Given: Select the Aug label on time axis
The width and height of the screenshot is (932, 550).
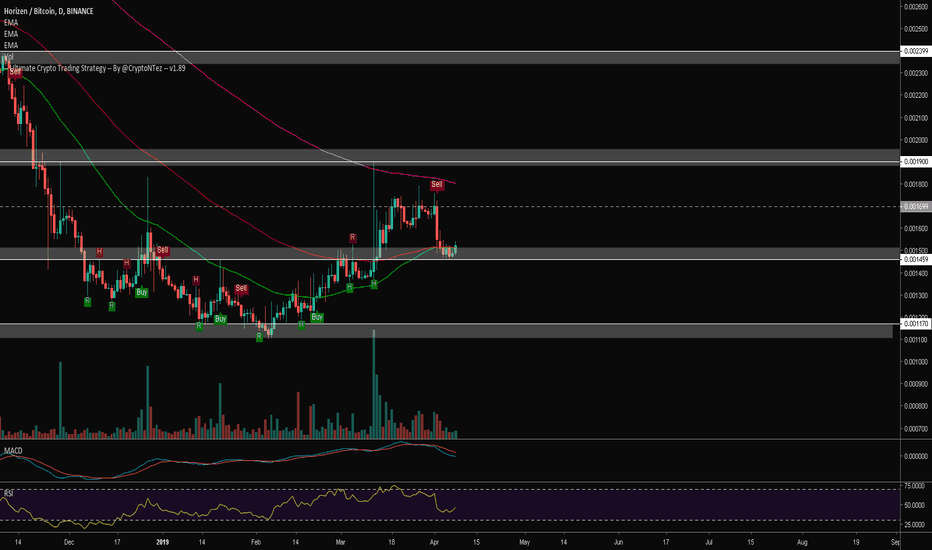Looking at the screenshot, I should tap(802, 542).
